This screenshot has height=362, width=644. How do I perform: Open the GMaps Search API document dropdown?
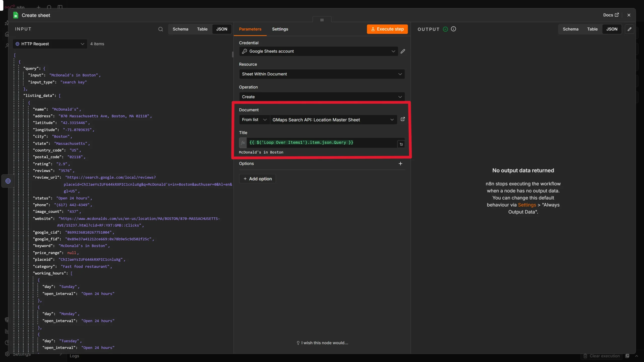(333, 120)
